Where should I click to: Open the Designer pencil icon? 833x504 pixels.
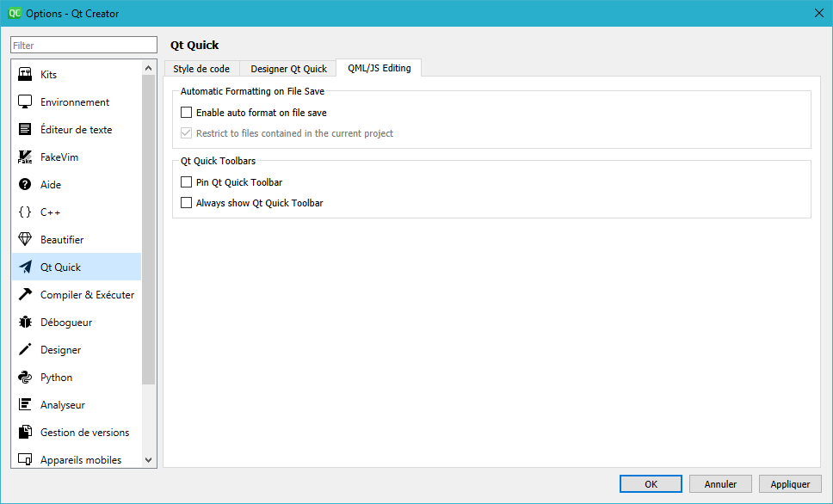(25, 349)
